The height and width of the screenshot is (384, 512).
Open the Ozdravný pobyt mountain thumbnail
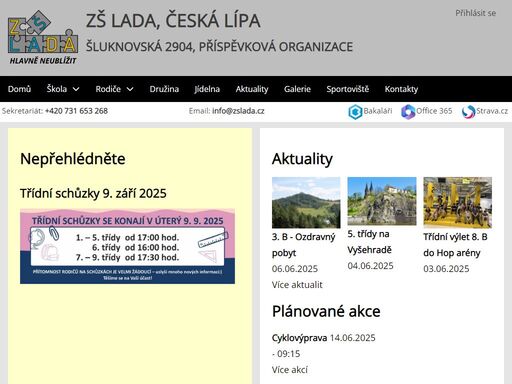pyautogui.click(x=306, y=203)
